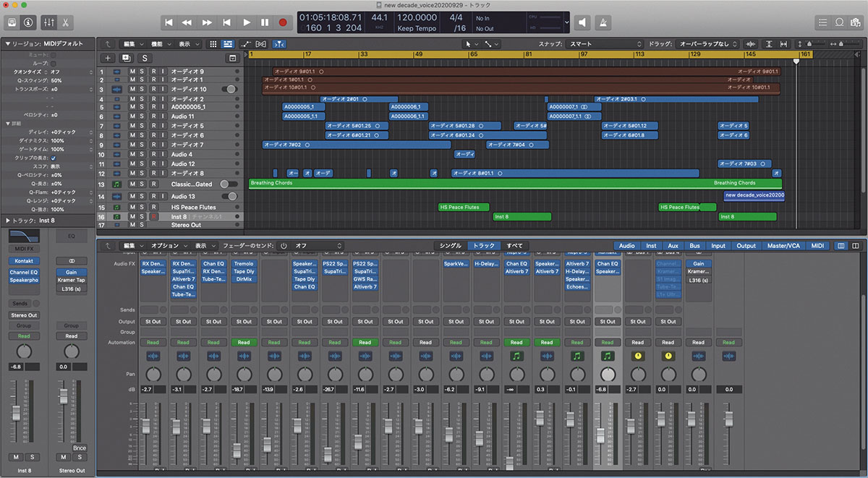Toggle on/off switch on Audio 13 track
This screenshot has height=478, width=868.
pos(229,196)
